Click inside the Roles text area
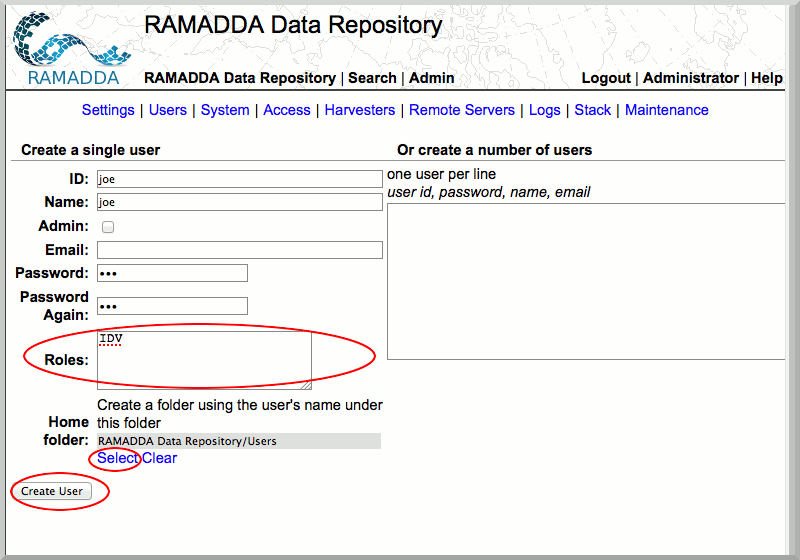This screenshot has width=800, height=560. click(x=204, y=358)
